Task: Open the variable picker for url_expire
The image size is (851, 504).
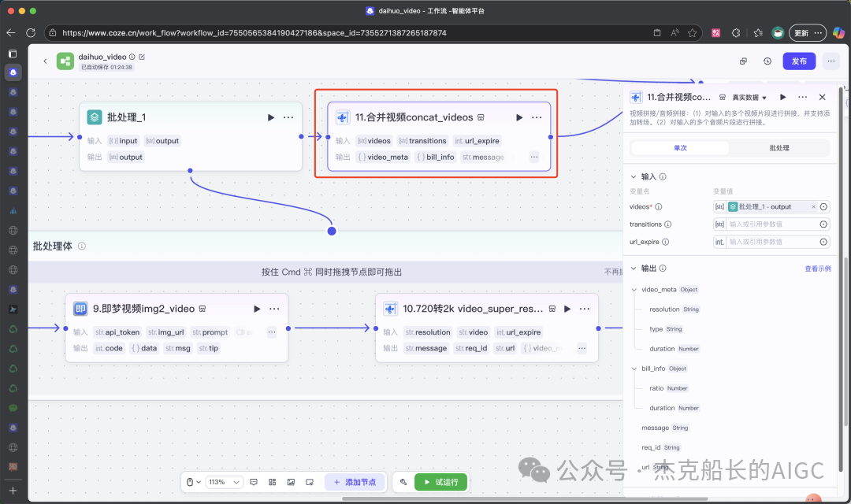Action: [x=823, y=242]
